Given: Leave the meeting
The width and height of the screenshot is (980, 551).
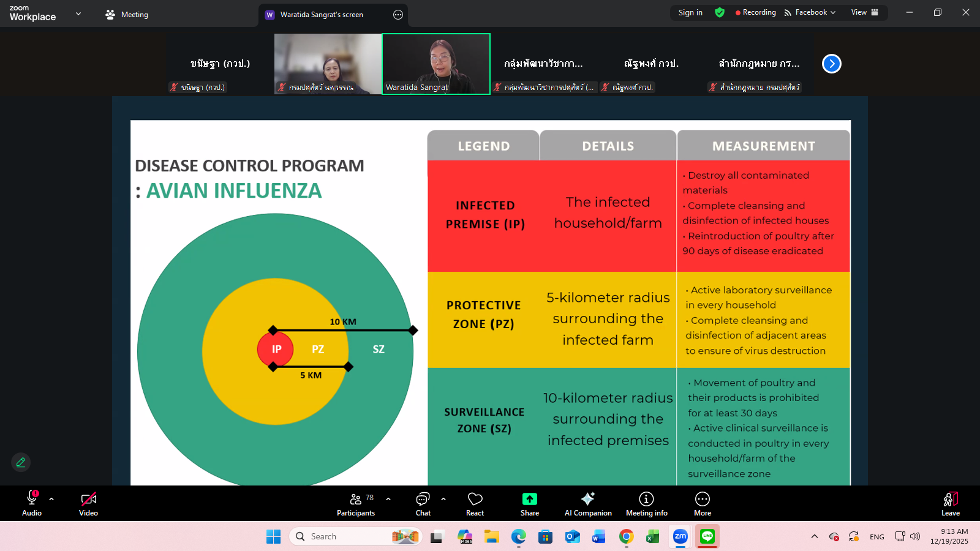Looking at the screenshot, I should [950, 504].
